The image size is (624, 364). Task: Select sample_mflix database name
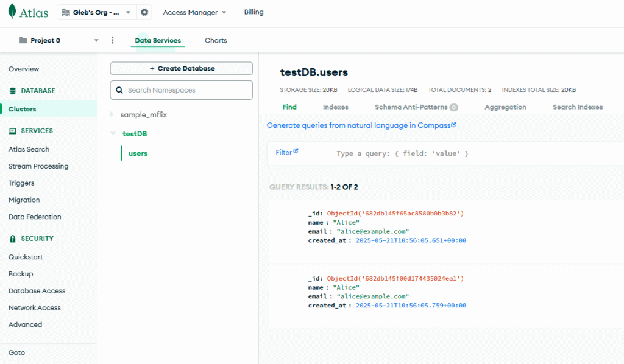coord(144,114)
